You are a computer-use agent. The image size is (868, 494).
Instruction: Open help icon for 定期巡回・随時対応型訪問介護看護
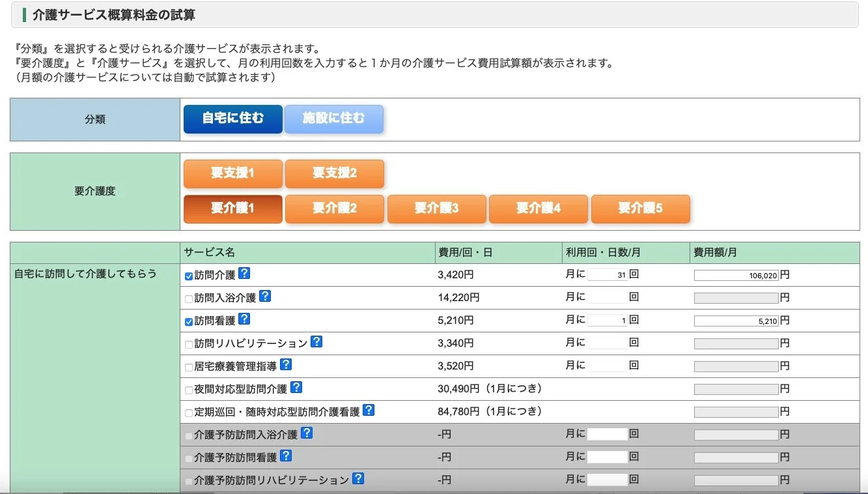[369, 411]
